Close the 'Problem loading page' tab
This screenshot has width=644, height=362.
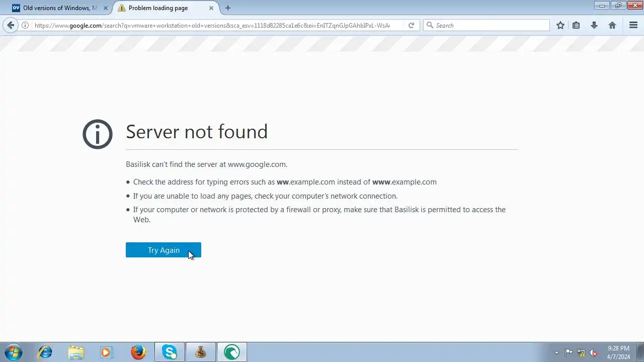pyautogui.click(x=211, y=8)
